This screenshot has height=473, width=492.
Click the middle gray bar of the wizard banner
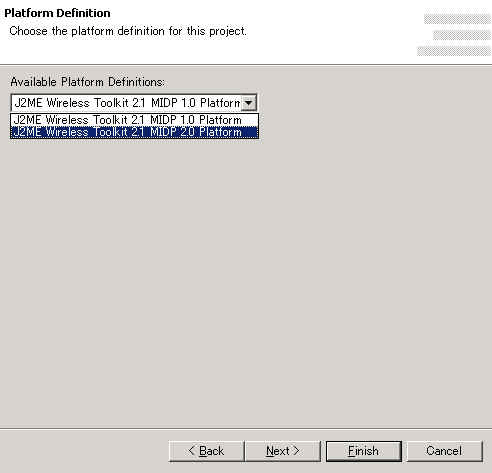click(462, 35)
